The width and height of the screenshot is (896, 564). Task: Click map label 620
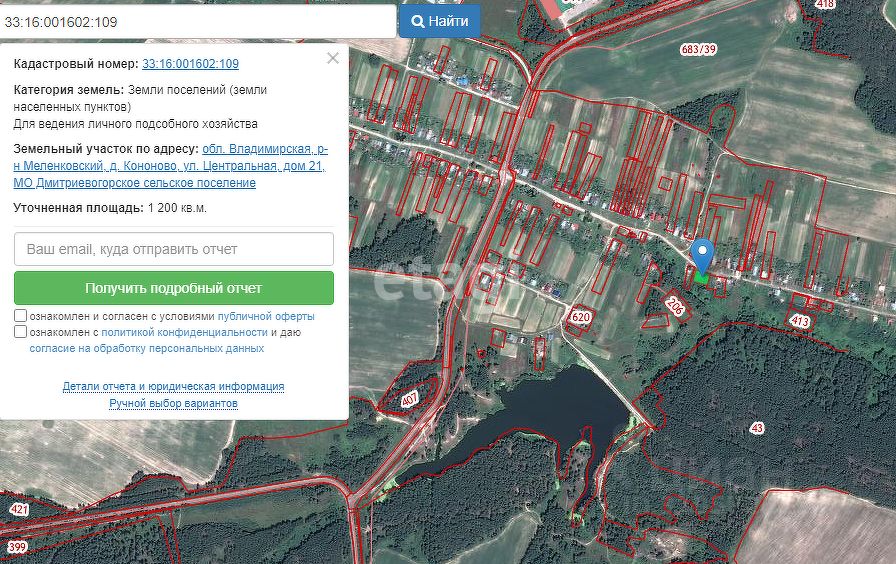tap(581, 317)
